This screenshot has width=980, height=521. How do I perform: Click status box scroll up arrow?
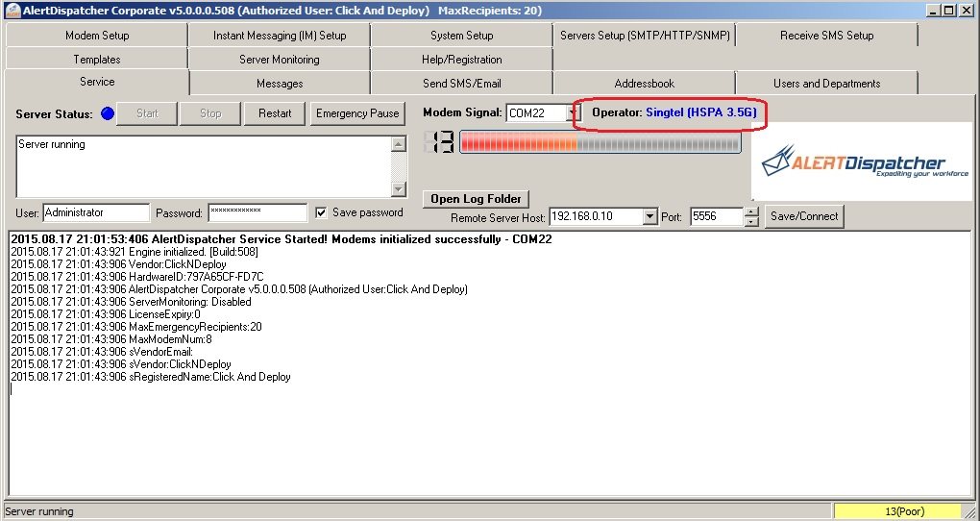click(399, 144)
